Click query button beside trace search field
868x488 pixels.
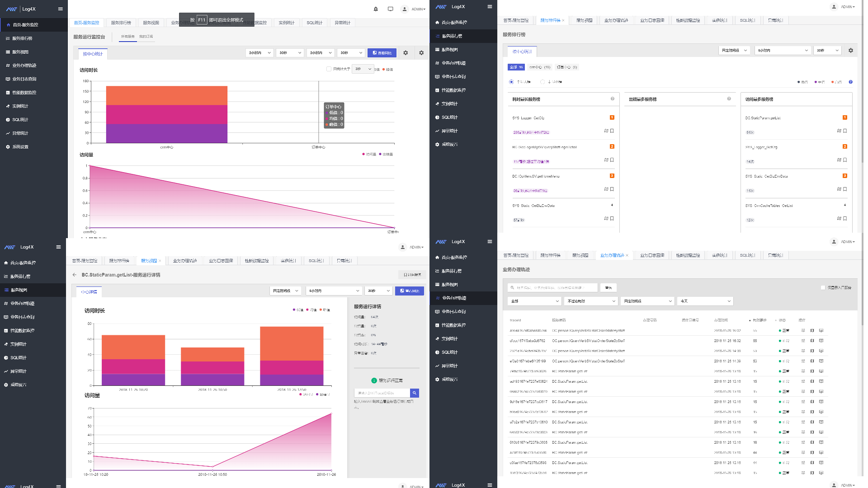pyautogui.click(x=609, y=288)
